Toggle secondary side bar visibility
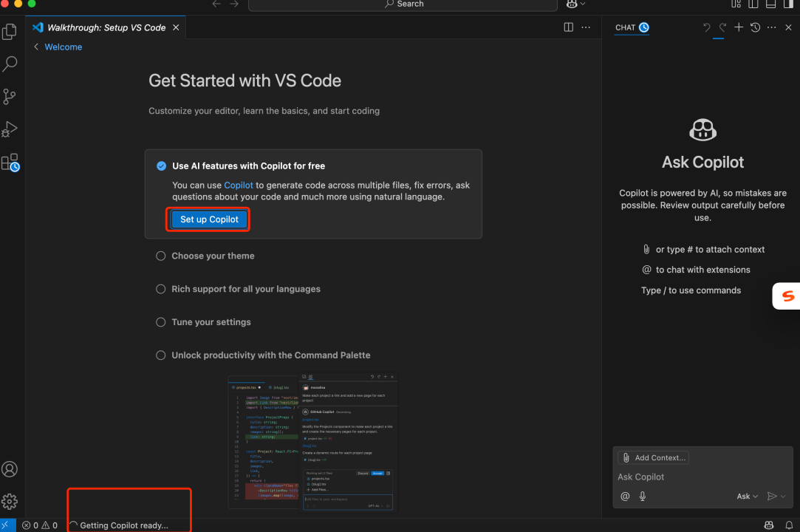Image resolution: width=800 pixels, height=532 pixels. [x=788, y=4]
